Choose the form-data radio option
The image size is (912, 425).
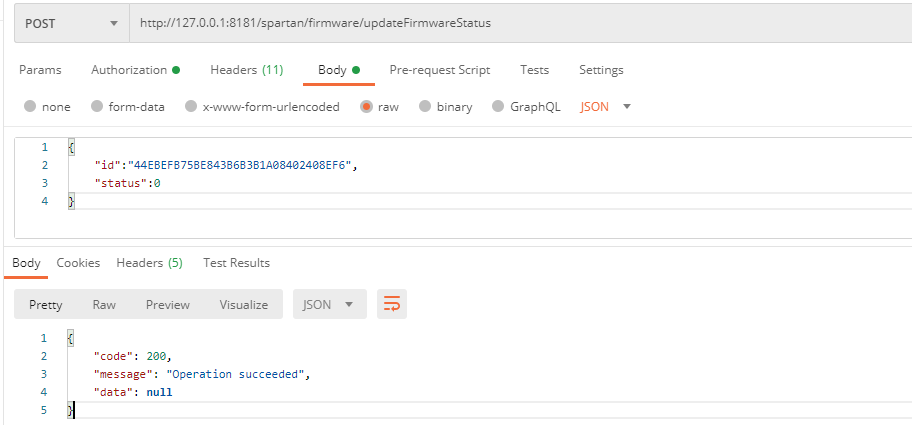[97, 107]
